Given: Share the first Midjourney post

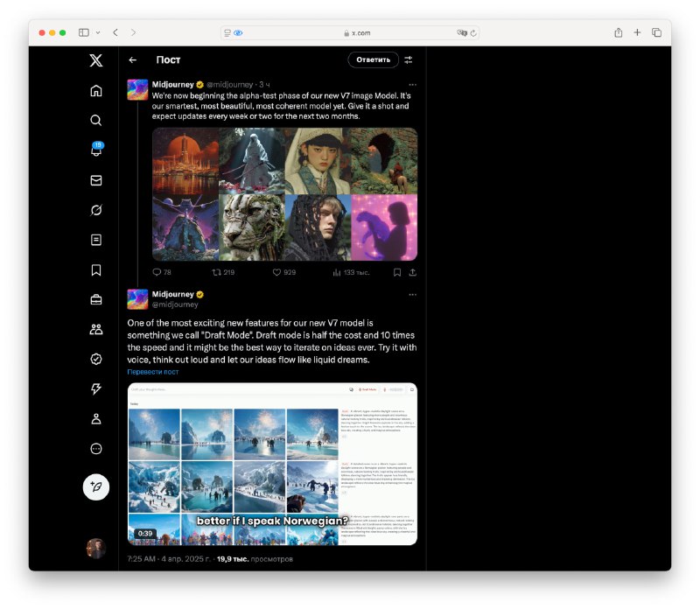Looking at the screenshot, I should (412, 272).
